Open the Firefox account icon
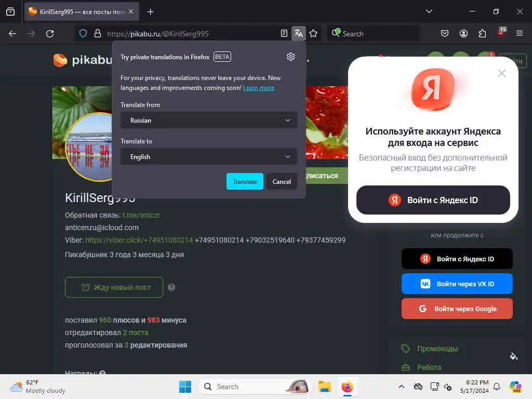The width and height of the screenshot is (532, 399). (x=463, y=33)
